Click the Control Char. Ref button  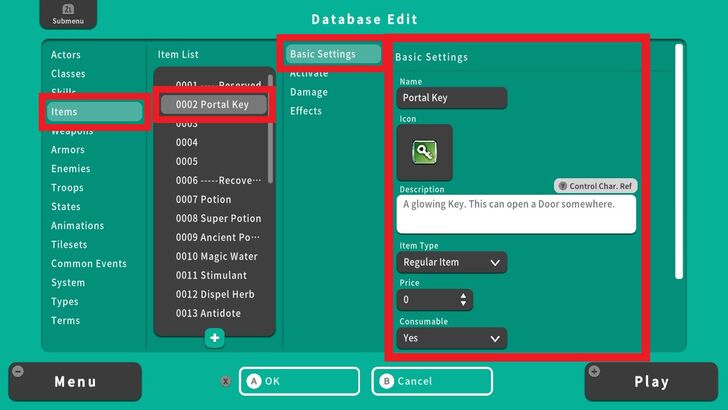point(596,186)
